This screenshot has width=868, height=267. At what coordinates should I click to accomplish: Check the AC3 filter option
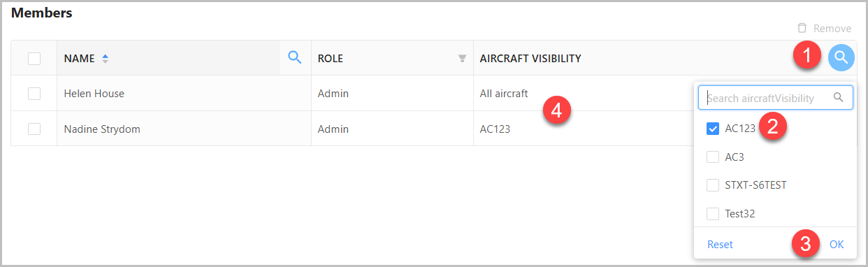pyautogui.click(x=713, y=157)
